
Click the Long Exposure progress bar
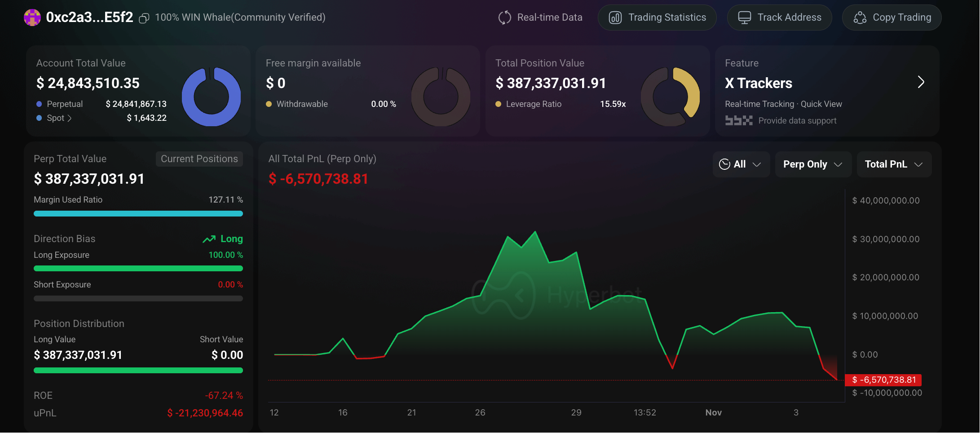coord(138,268)
